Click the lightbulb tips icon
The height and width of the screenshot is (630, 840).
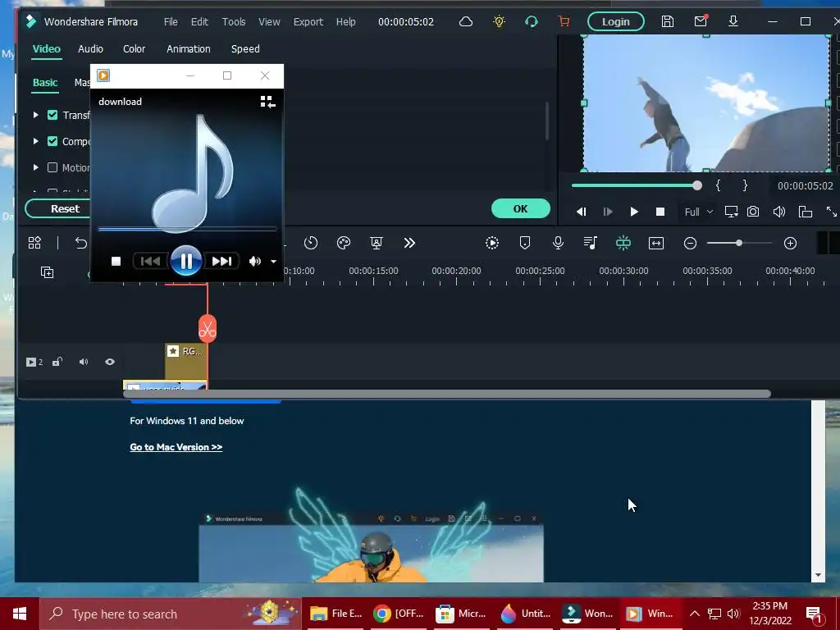click(x=499, y=21)
